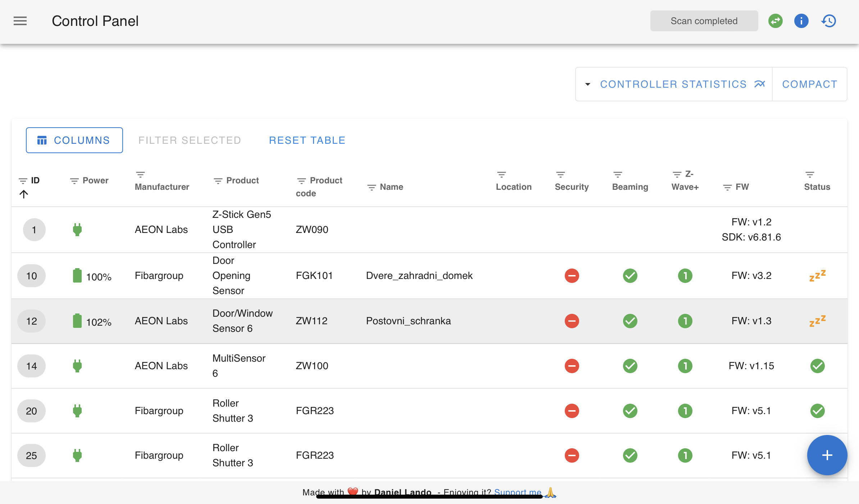Click Reset Table button
Screen dimensions: 859x504
pyautogui.click(x=307, y=140)
